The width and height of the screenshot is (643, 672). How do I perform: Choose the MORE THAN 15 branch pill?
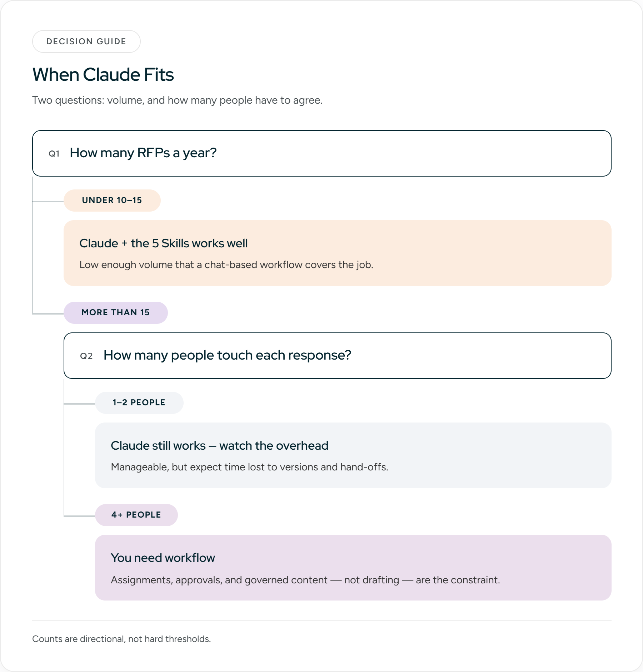tap(116, 313)
